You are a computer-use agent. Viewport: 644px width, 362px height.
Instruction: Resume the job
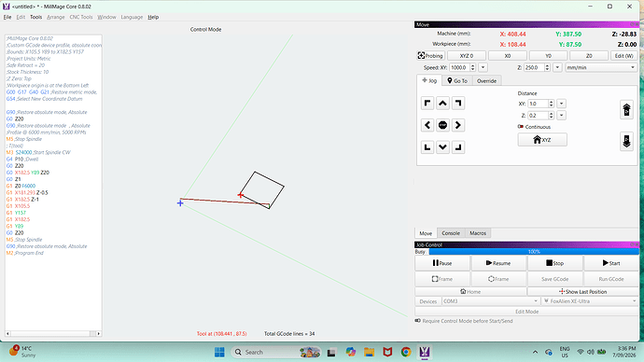(498, 263)
